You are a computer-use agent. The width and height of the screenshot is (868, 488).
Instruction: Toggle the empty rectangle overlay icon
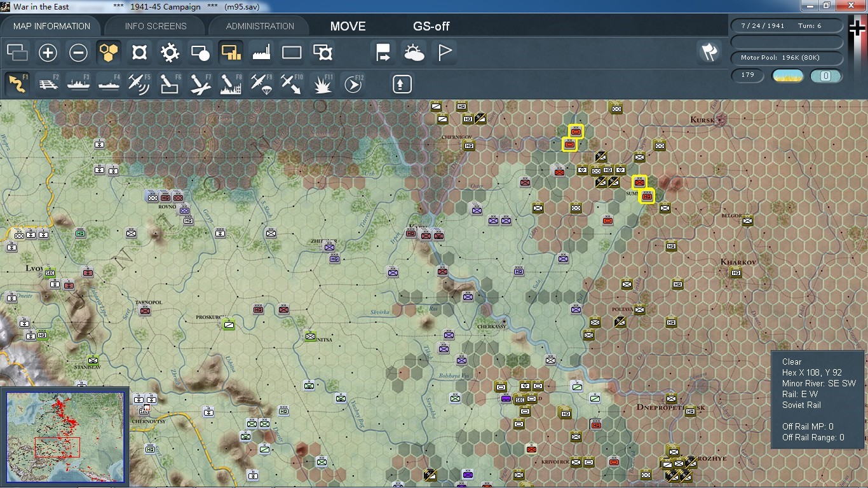pos(292,53)
